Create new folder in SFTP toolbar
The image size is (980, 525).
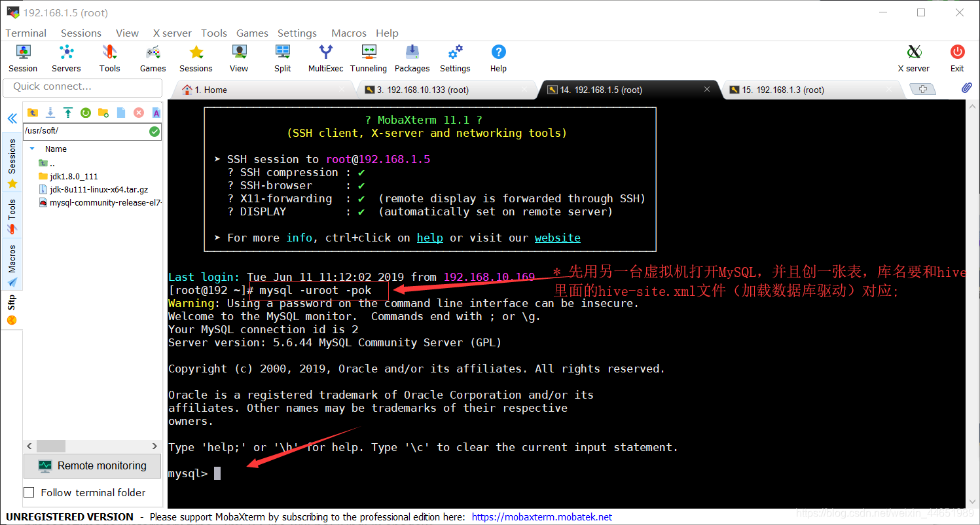pyautogui.click(x=103, y=113)
